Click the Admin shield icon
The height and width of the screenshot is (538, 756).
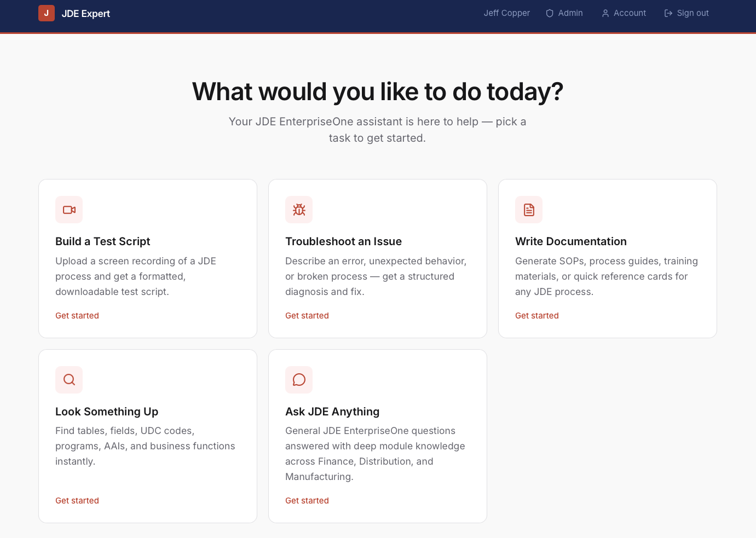550,13
